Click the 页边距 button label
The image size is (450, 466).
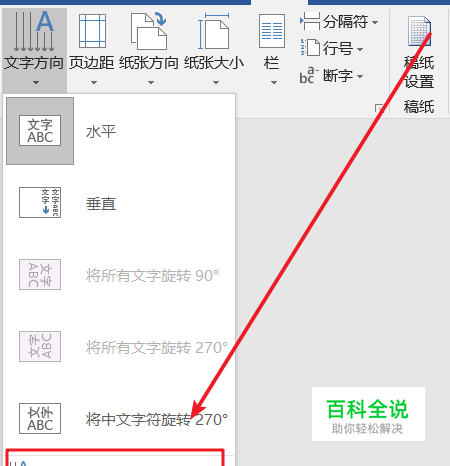[x=92, y=63]
